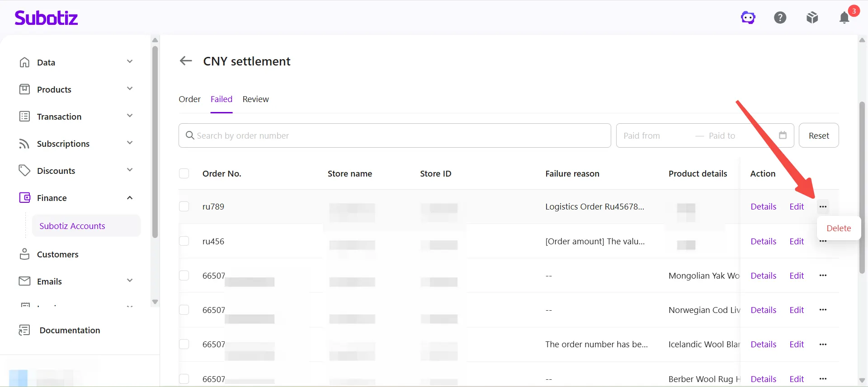This screenshot has height=387, width=868.
Task: Click the search magnifier icon
Action: (190, 135)
